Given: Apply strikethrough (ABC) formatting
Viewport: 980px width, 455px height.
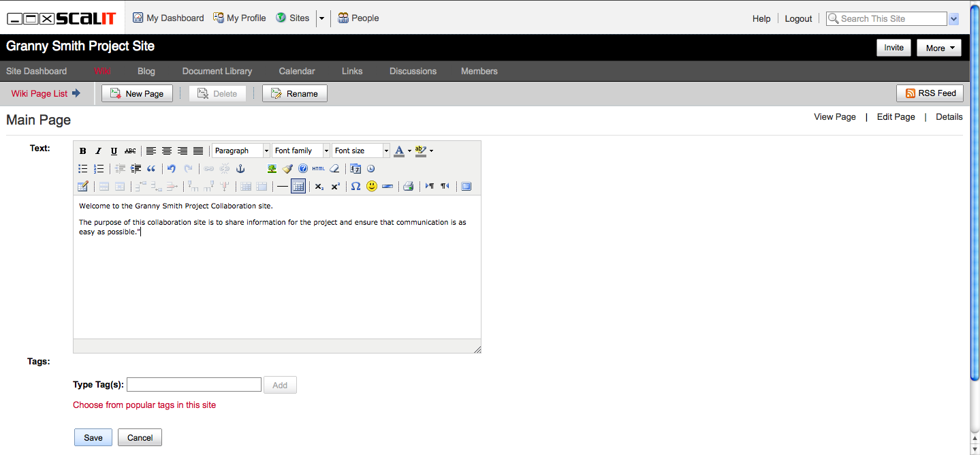Looking at the screenshot, I should (130, 151).
